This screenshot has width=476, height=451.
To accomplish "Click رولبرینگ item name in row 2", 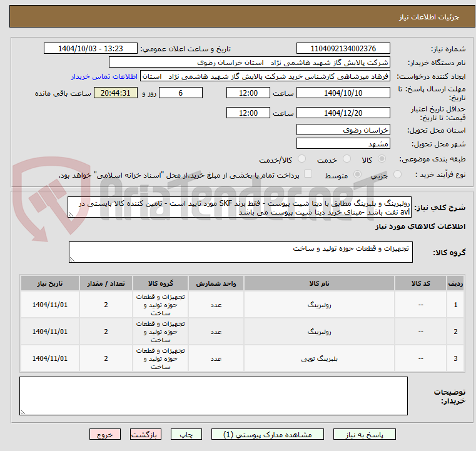I will [x=319, y=332].
